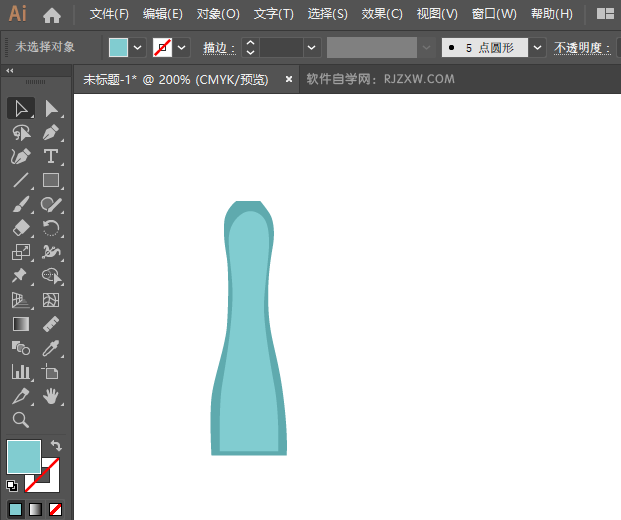Screen dimensions: 621x520
Task: Expand the 5 点圆形 brush dropdown
Action: pos(538,47)
